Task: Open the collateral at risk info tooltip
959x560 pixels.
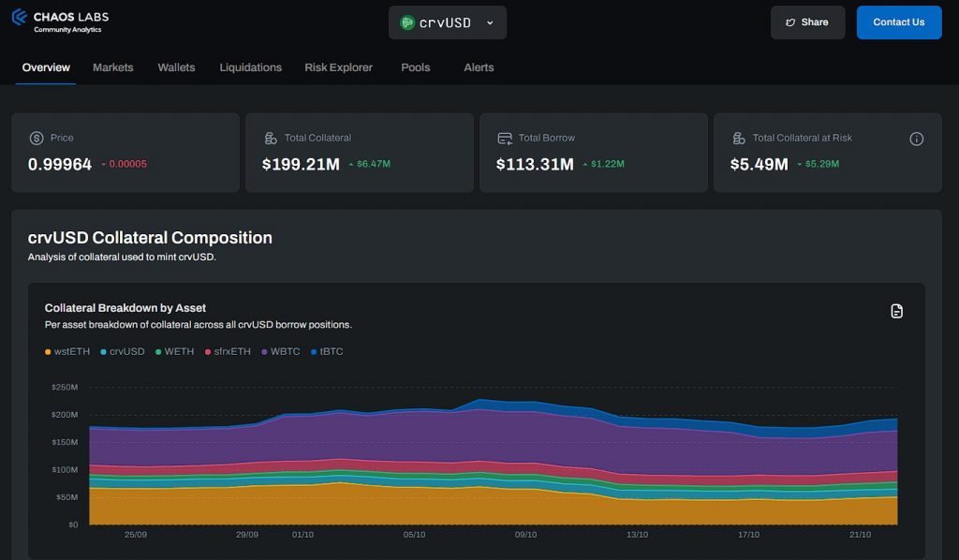Action: [916, 139]
